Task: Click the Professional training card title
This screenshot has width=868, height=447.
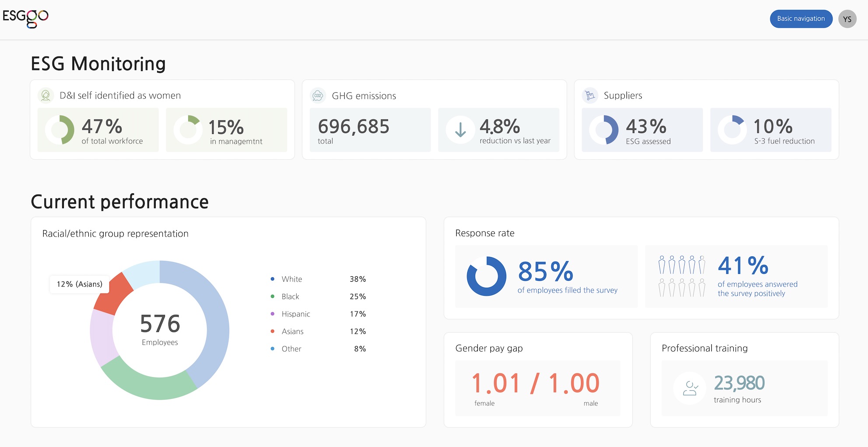Action: tap(705, 348)
